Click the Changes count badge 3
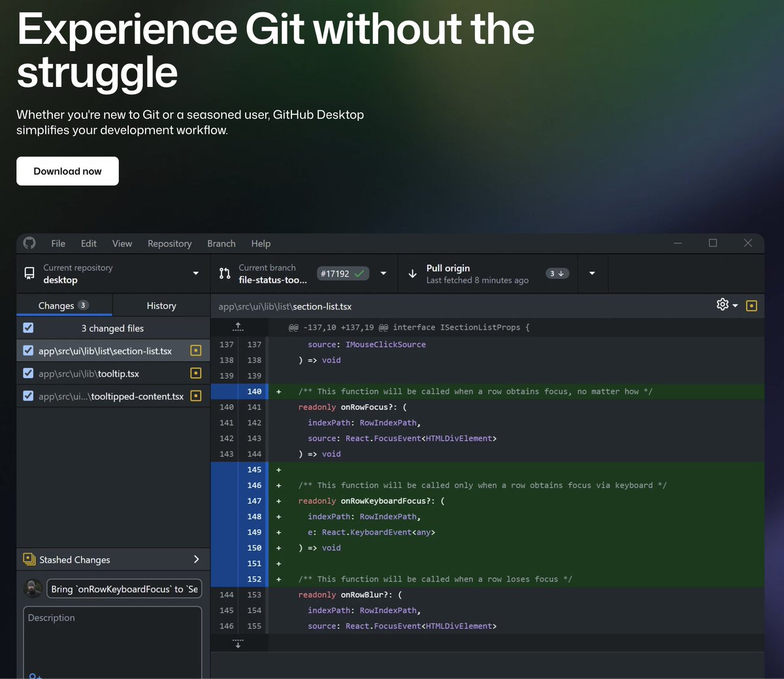The image size is (784, 679). tap(83, 305)
